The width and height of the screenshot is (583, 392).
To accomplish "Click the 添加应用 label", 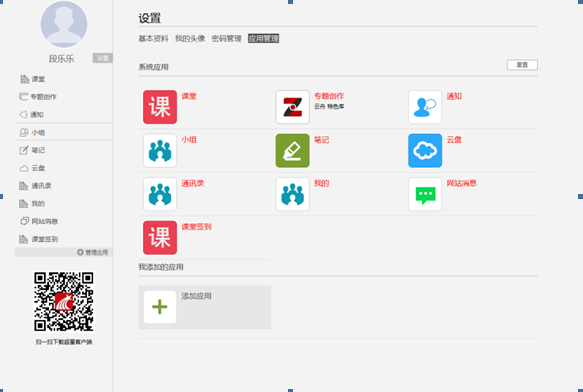I will (197, 296).
